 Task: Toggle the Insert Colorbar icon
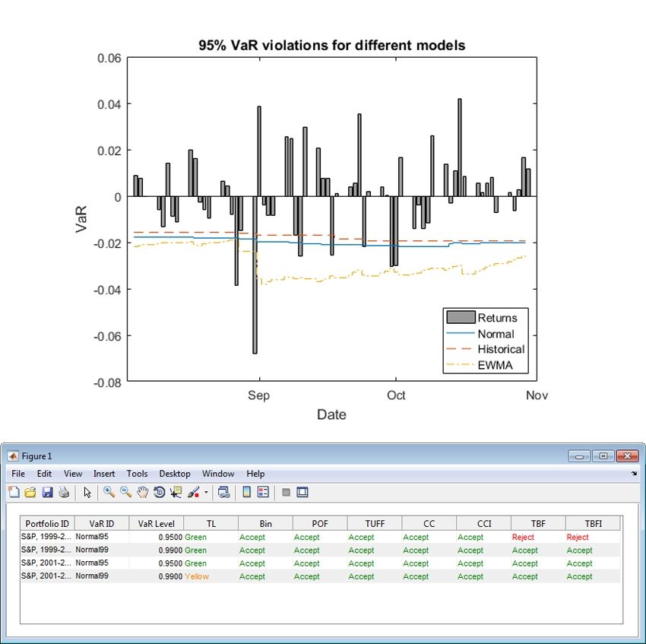246,492
